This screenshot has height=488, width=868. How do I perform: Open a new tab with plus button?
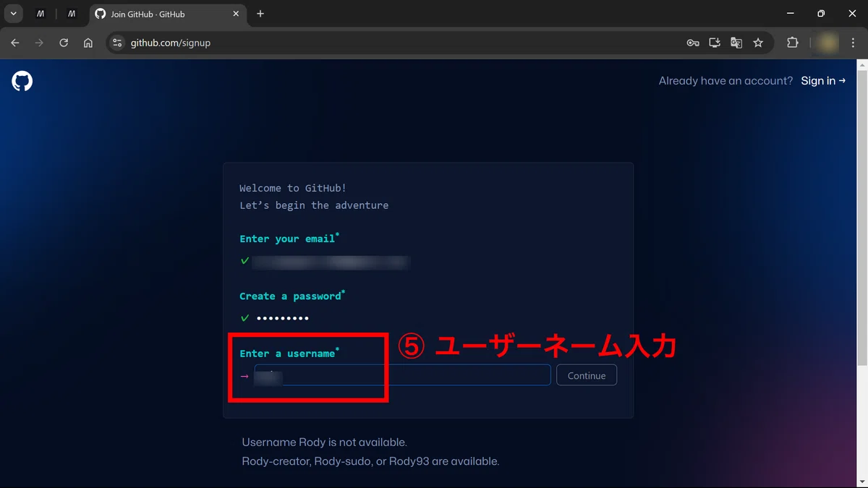(x=260, y=14)
